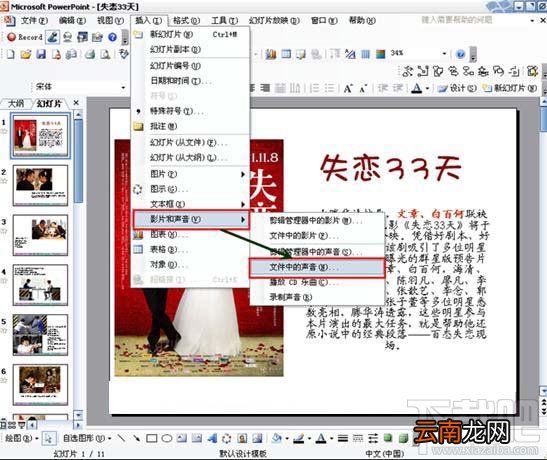Click the New blank presentation icon
Viewport: 547px width, 460px height.
click(x=10, y=54)
